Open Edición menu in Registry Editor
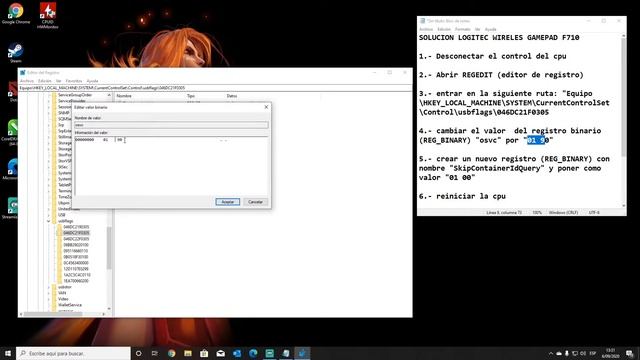 [44, 81]
